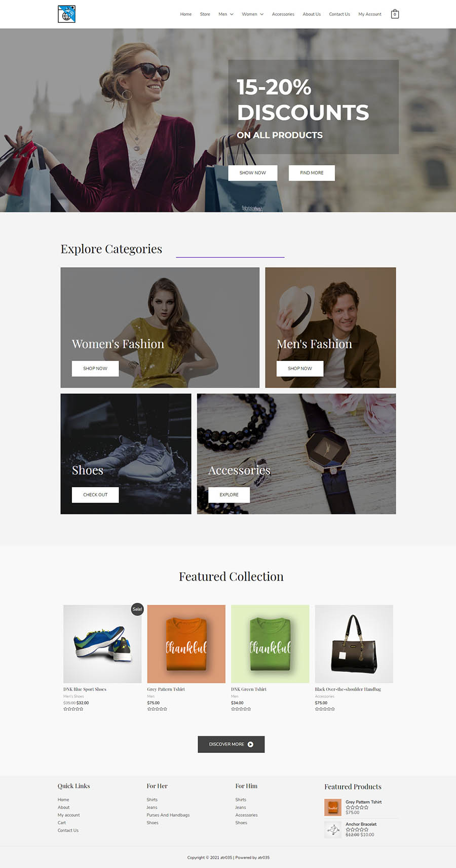
Task: Open DNK Blue Sport Shoes product image
Action: point(102,644)
